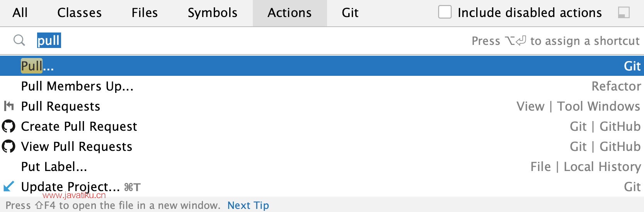Viewport: 644px width, 212px height.
Task: Select the Put Label... action
Action: pos(322,166)
